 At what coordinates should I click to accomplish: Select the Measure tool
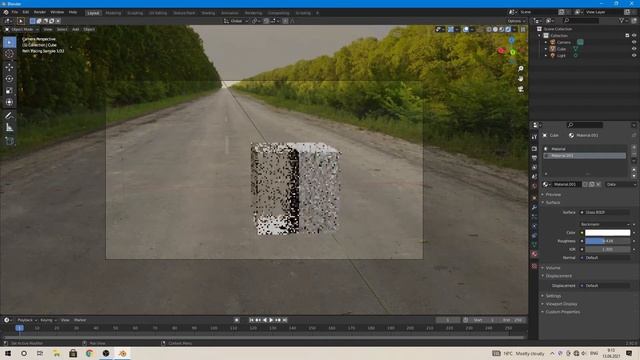[x=9, y=127]
